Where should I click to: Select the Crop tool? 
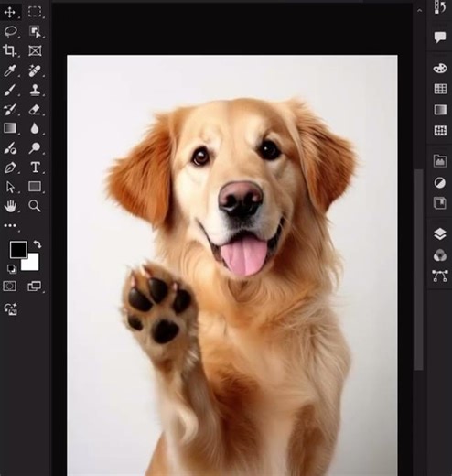tap(10, 50)
